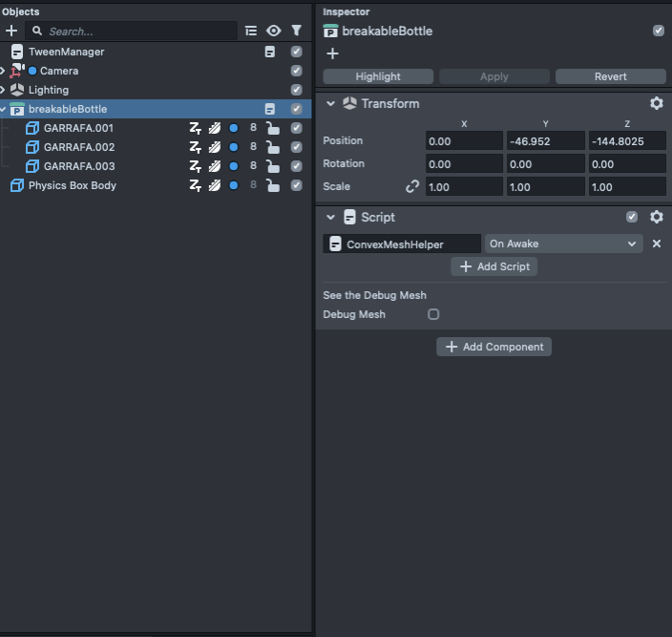Image resolution: width=672 pixels, height=637 pixels.
Task: Enable the Debug Mesh checkbox
Action: pos(433,314)
